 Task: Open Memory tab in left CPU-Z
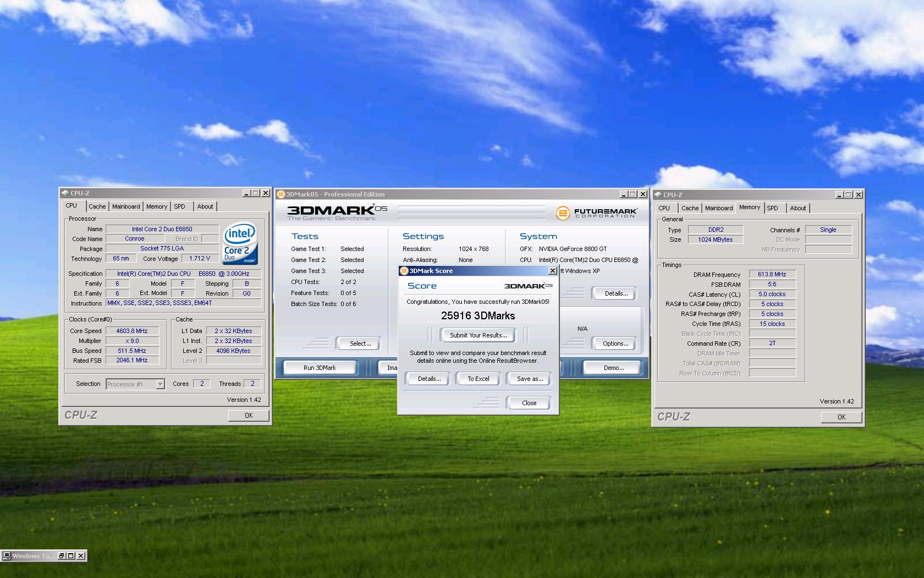(157, 206)
